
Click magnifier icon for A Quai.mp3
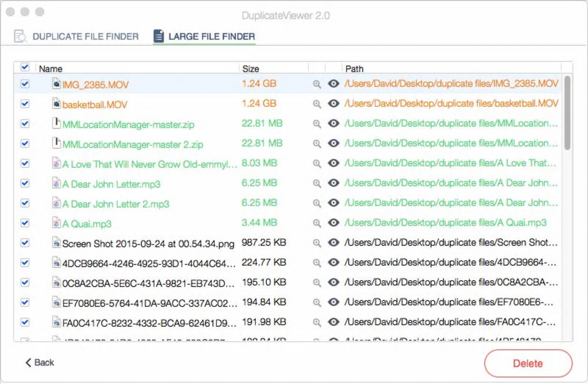pos(317,223)
